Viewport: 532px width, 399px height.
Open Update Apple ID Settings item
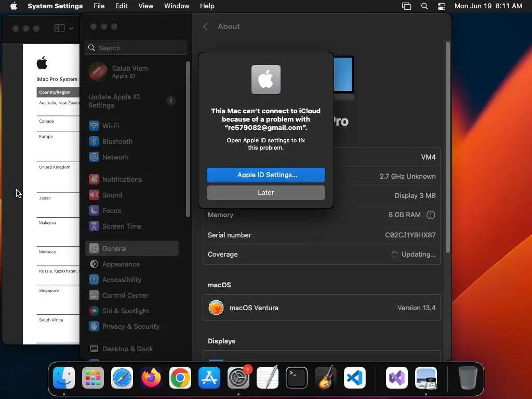tap(131, 101)
